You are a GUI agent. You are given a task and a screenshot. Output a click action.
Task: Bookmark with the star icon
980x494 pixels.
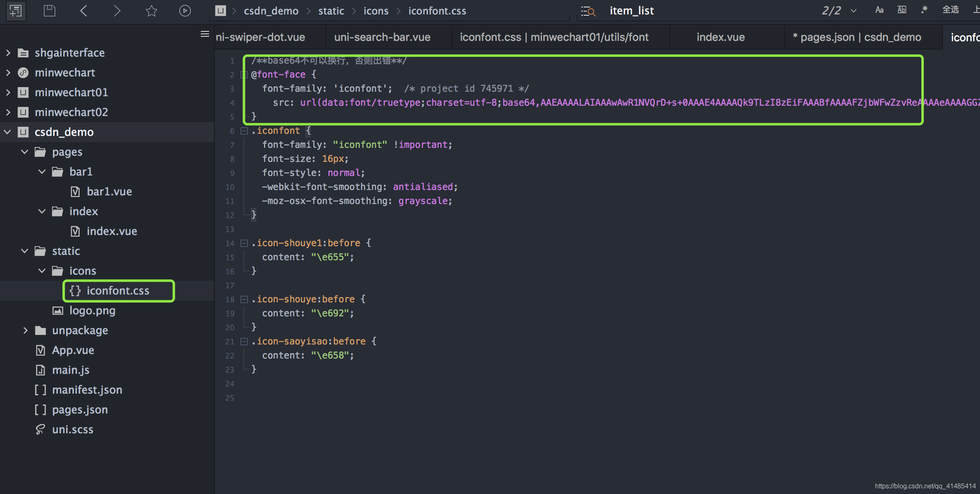tap(152, 11)
